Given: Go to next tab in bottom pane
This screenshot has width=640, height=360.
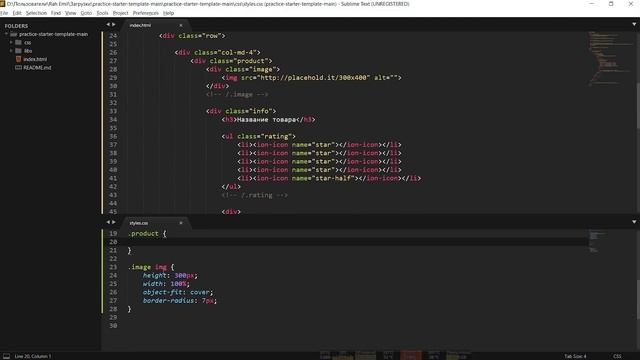Looking at the screenshot, I should coord(113,222).
